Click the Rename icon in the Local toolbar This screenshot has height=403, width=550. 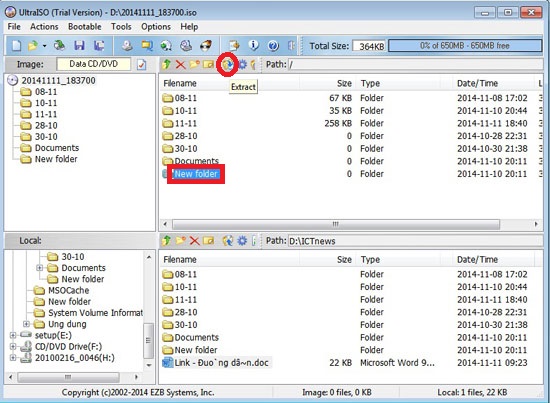pos(208,241)
